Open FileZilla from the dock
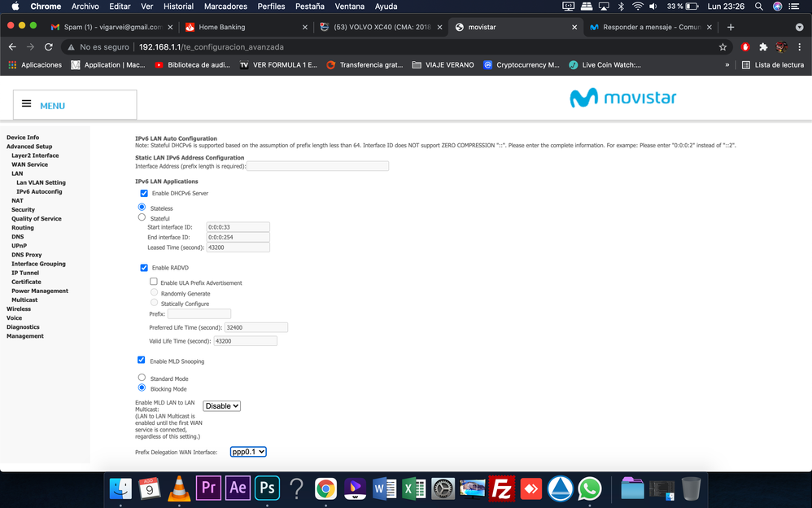 click(502, 488)
